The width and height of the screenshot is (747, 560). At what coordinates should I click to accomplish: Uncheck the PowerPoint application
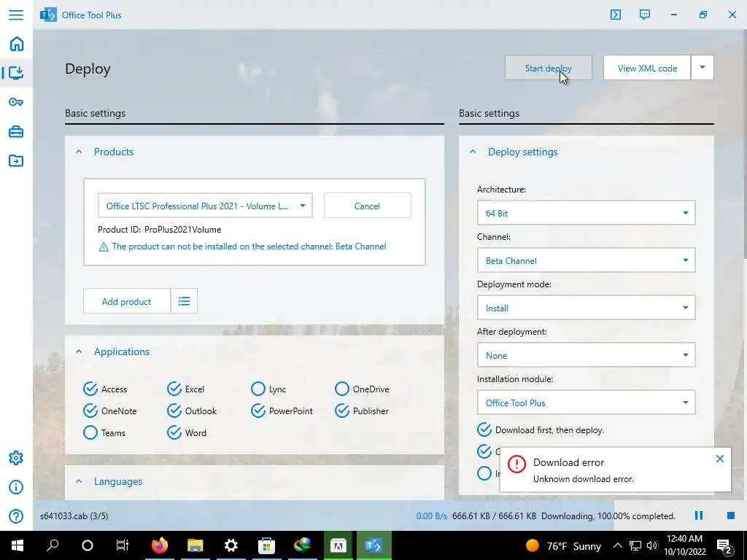tap(258, 411)
